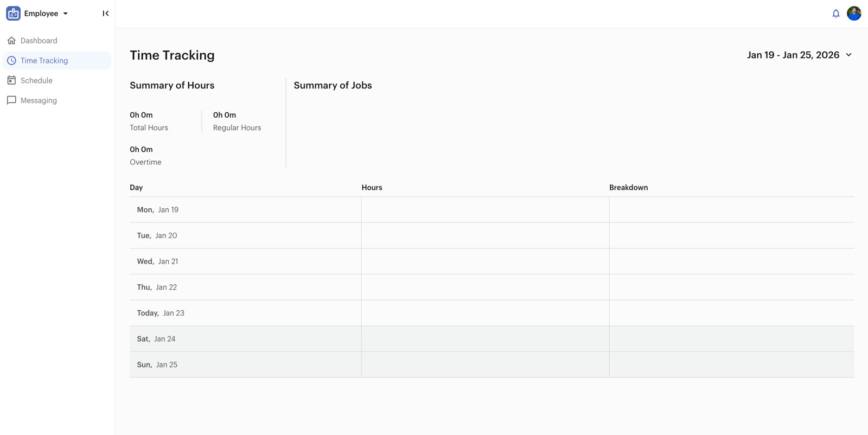This screenshot has width=868, height=435.
Task: Open the Jan 19 - Jan 25, 2026 date range picker
Action: (793, 55)
